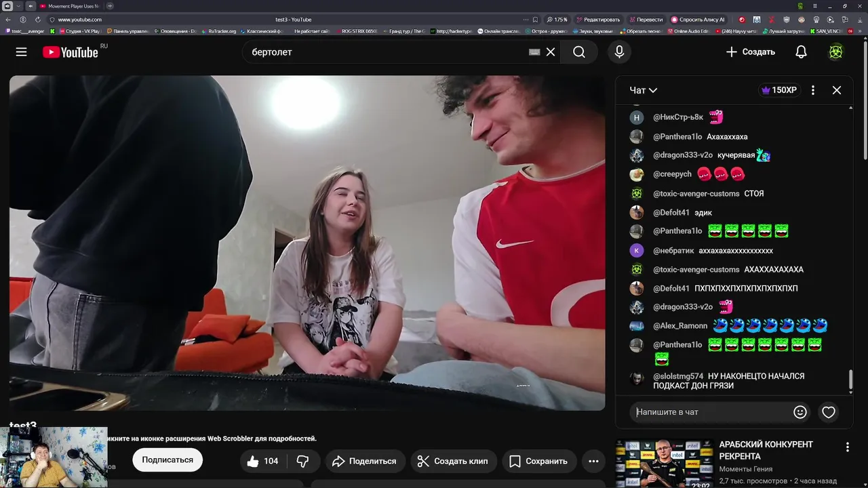Open the emoji picker in chat

800,412
